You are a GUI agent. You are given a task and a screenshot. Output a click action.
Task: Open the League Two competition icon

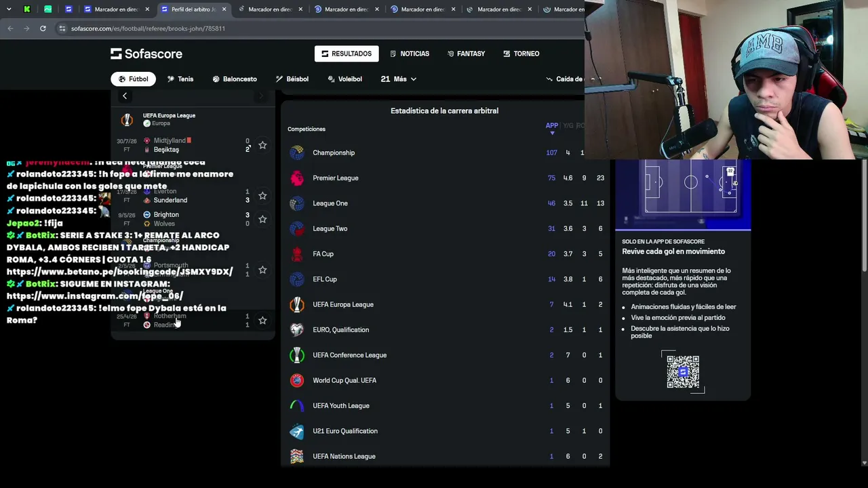click(x=297, y=228)
